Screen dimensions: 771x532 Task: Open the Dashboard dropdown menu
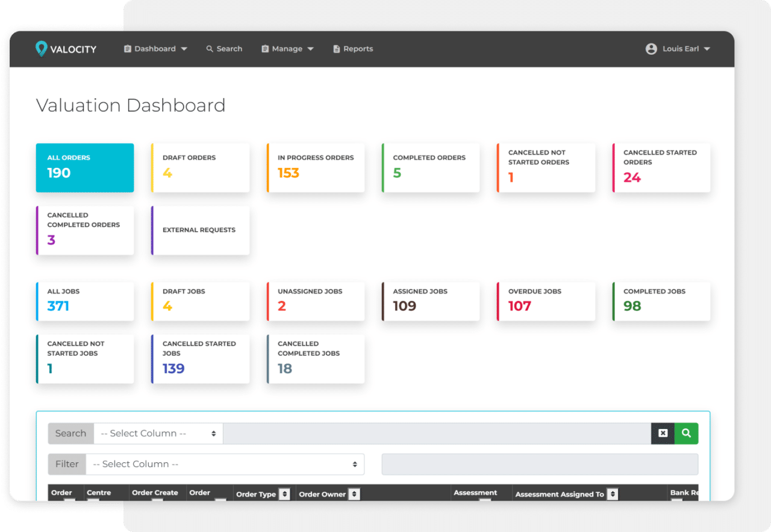click(x=155, y=49)
